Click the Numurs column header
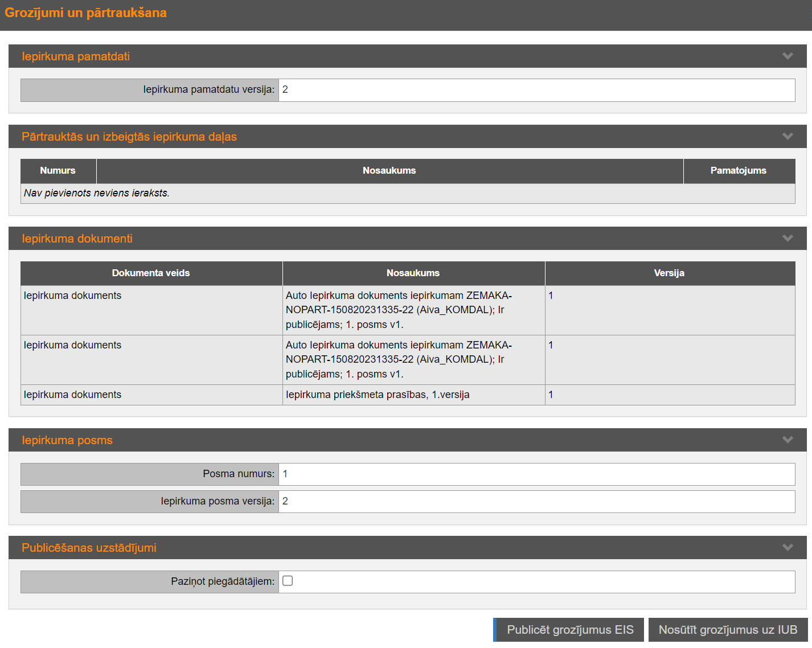 pyautogui.click(x=58, y=171)
